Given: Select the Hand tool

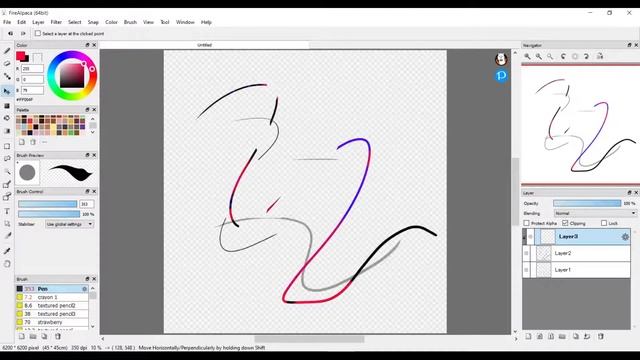Looking at the screenshot, I should pyautogui.click(x=7, y=264).
